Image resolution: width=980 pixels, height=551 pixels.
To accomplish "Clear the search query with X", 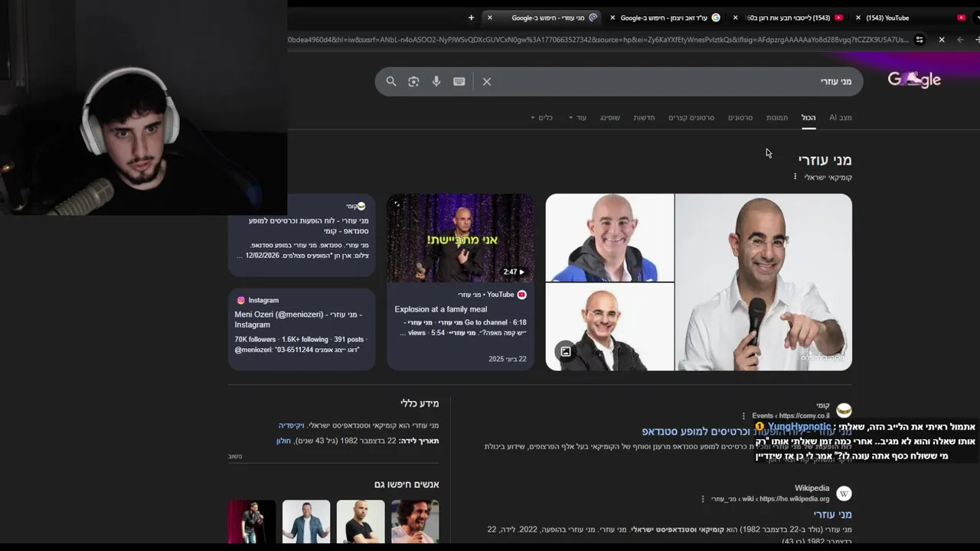I will pyautogui.click(x=487, y=81).
